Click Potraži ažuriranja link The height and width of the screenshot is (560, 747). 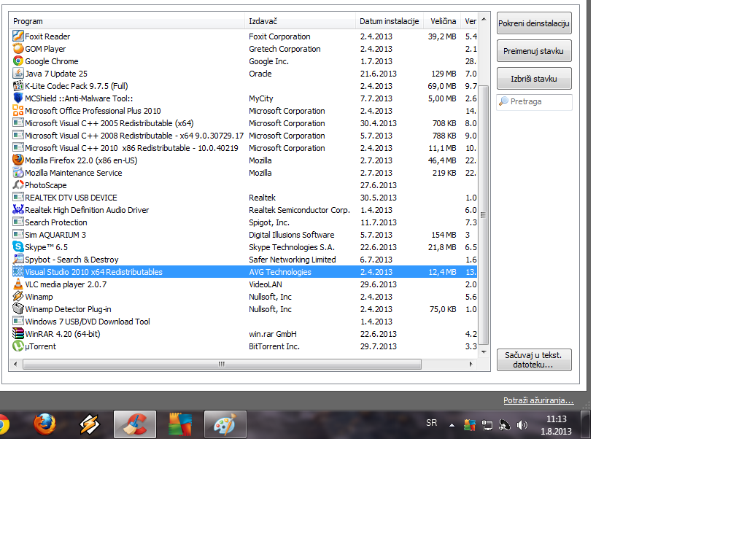(x=538, y=400)
